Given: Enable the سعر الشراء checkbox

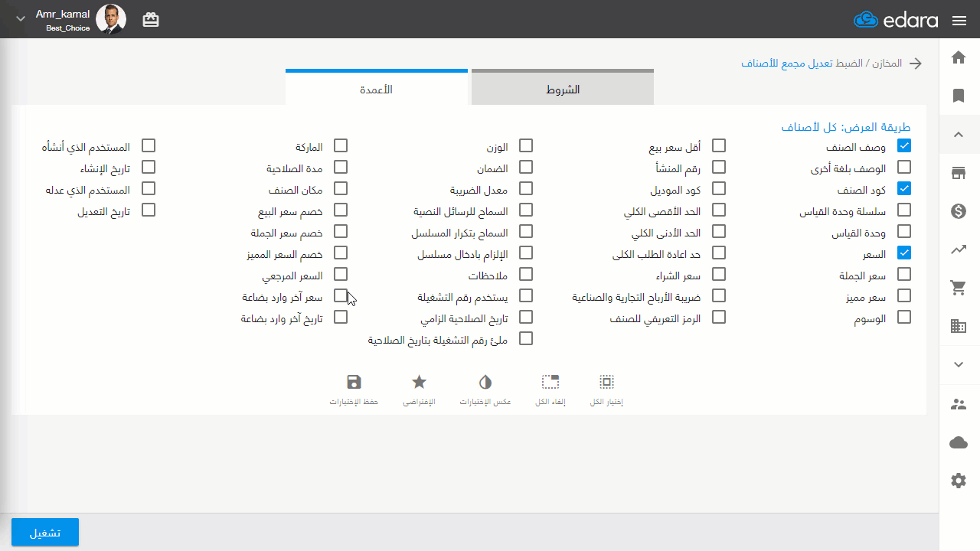Looking at the screenshot, I should 719,274.
